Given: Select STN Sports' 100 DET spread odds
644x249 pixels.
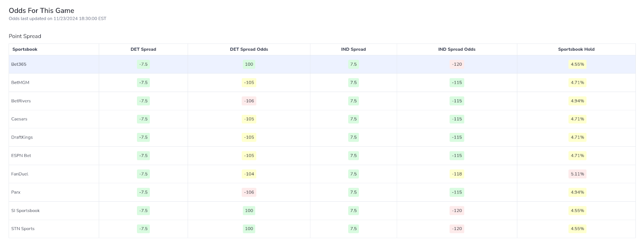Looking at the screenshot, I should coord(249,228).
